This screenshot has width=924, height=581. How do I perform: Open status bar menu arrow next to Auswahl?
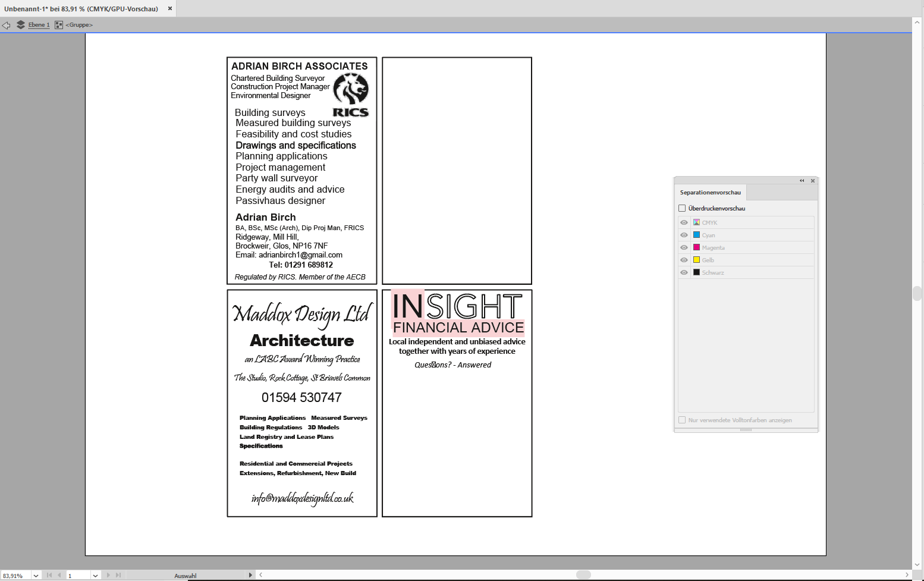pyautogui.click(x=250, y=575)
